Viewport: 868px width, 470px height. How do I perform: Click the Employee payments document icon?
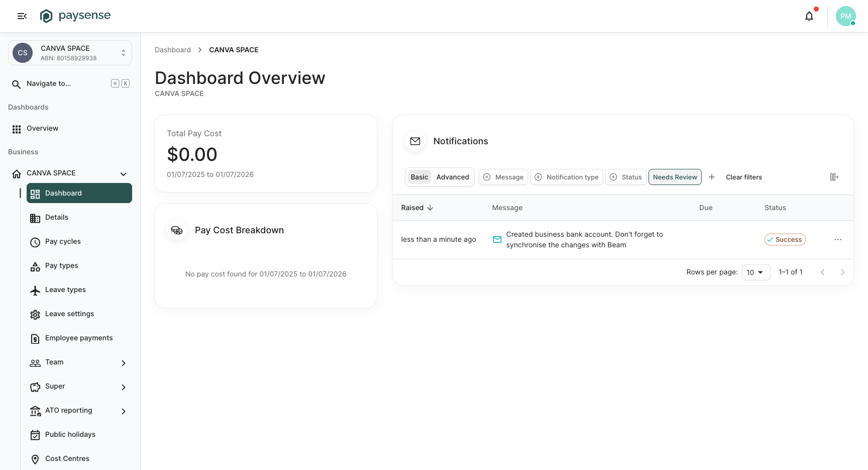[x=35, y=339]
